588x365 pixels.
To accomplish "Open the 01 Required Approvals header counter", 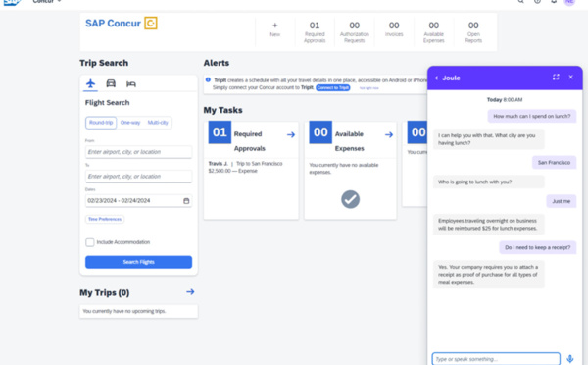I will click(x=315, y=31).
